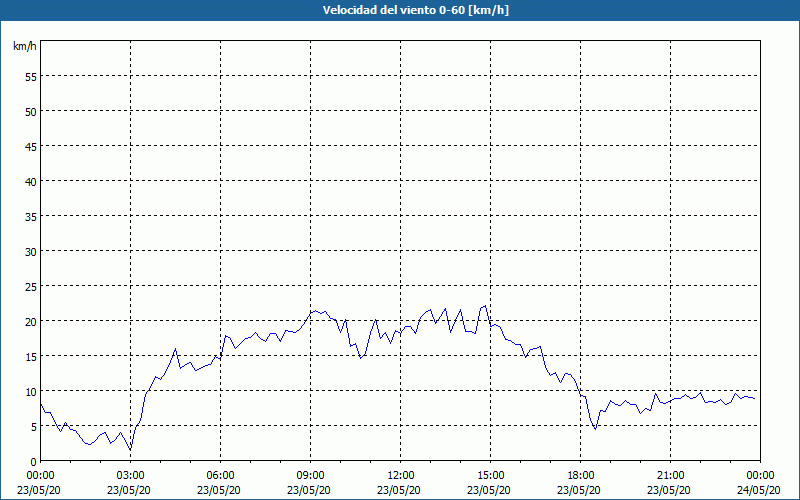Click the y-axis label '55'
The image size is (800, 500).
[x=31, y=77]
